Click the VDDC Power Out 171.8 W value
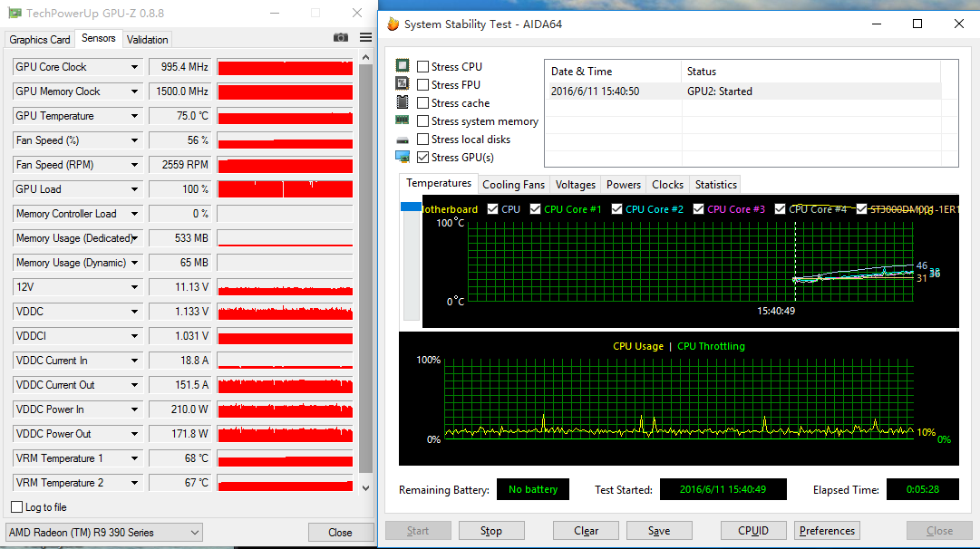The height and width of the screenshot is (549, 980). click(x=179, y=433)
